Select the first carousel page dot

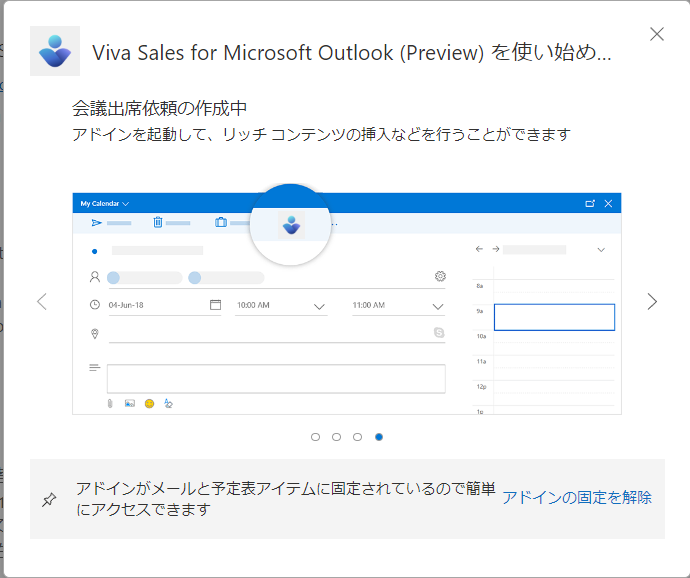coord(315,437)
